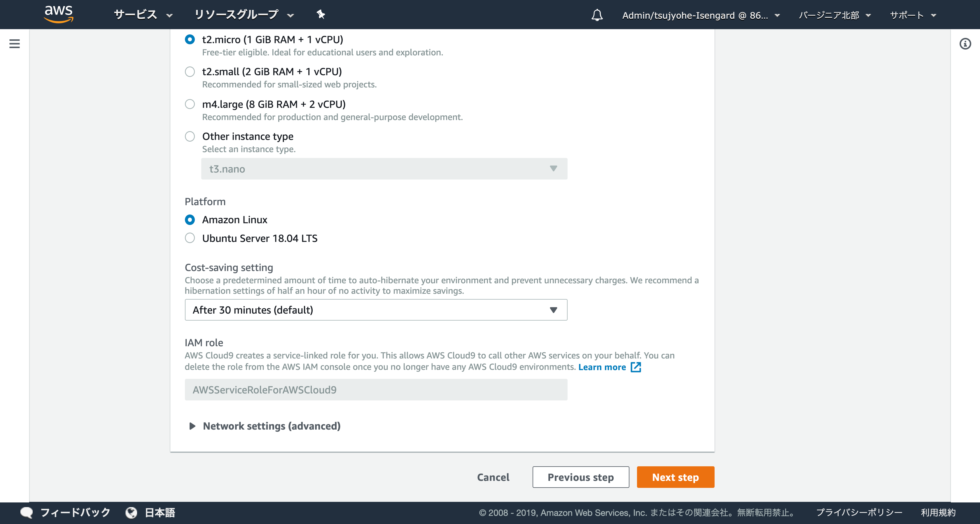Open the プライバシーポリシー link

point(859,513)
